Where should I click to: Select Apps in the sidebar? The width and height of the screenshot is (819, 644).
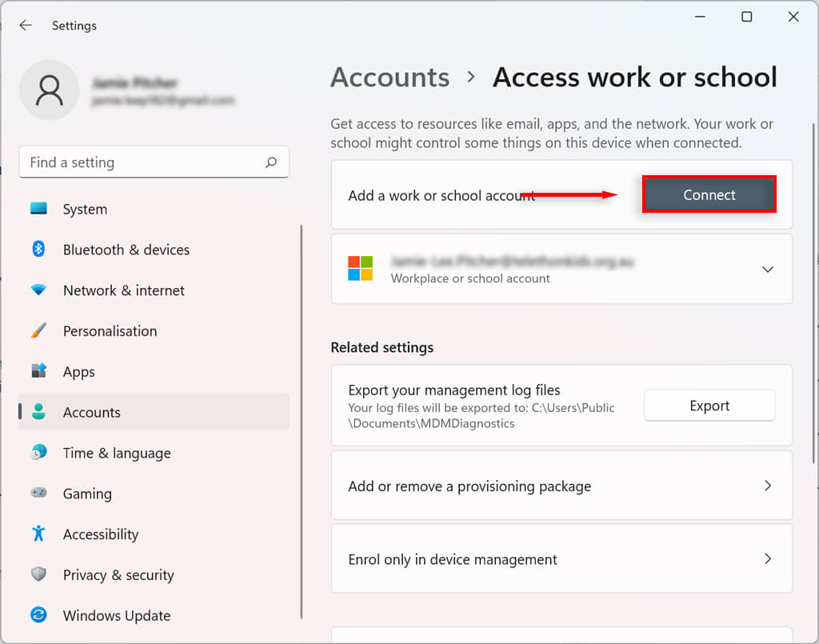pos(79,372)
